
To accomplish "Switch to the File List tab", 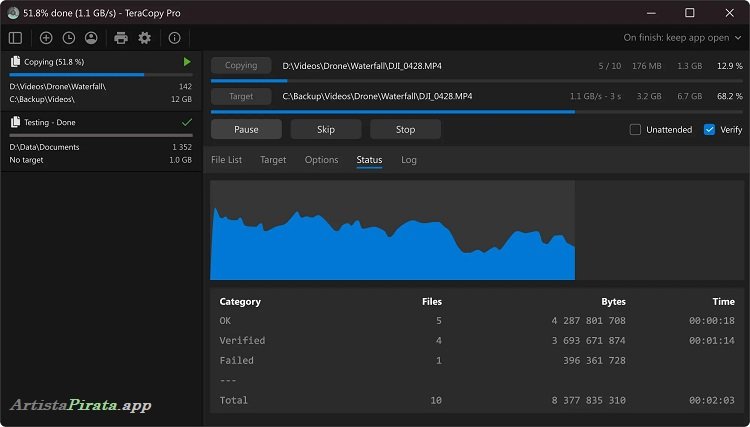I will [x=226, y=160].
